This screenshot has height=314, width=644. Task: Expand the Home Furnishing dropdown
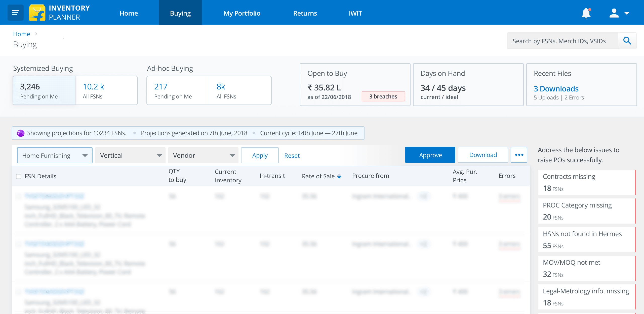(55, 155)
